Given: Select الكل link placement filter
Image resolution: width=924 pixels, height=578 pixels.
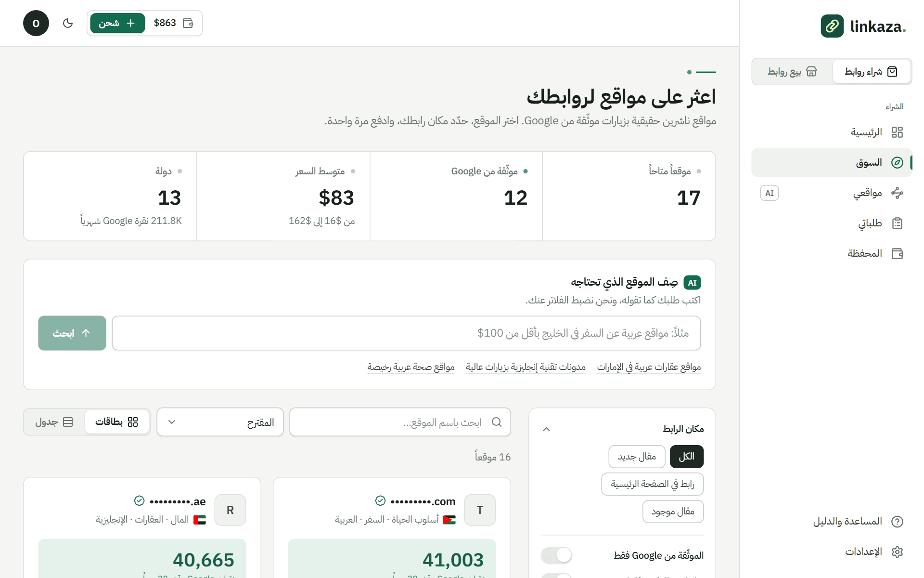Looking at the screenshot, I should [687, 457].
